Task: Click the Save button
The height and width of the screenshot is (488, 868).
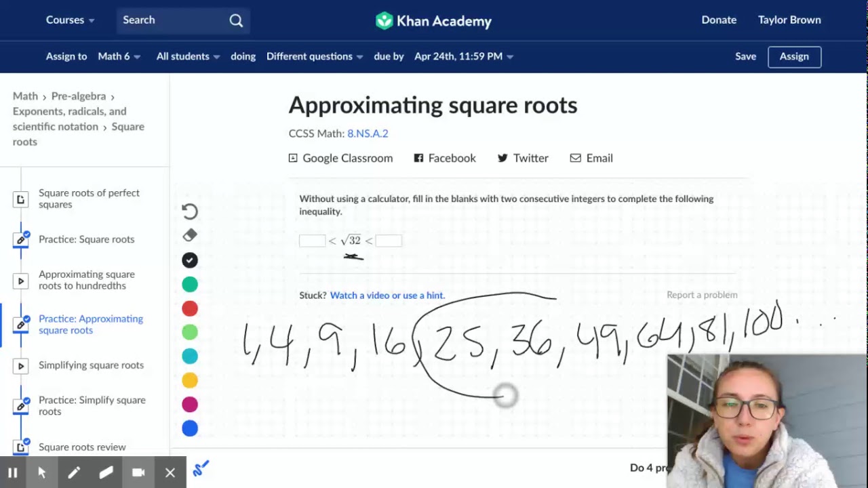Action: pyautogui.click(x=745, y=56)
